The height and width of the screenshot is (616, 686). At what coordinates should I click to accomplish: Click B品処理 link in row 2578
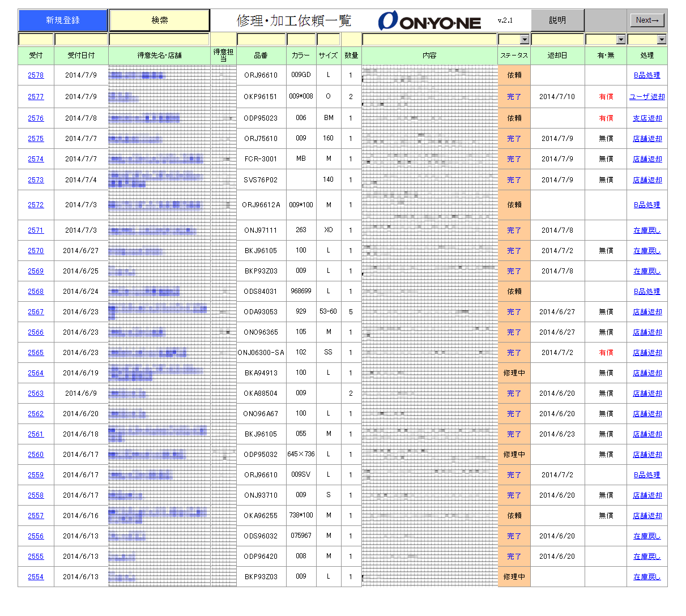[647, 75]
